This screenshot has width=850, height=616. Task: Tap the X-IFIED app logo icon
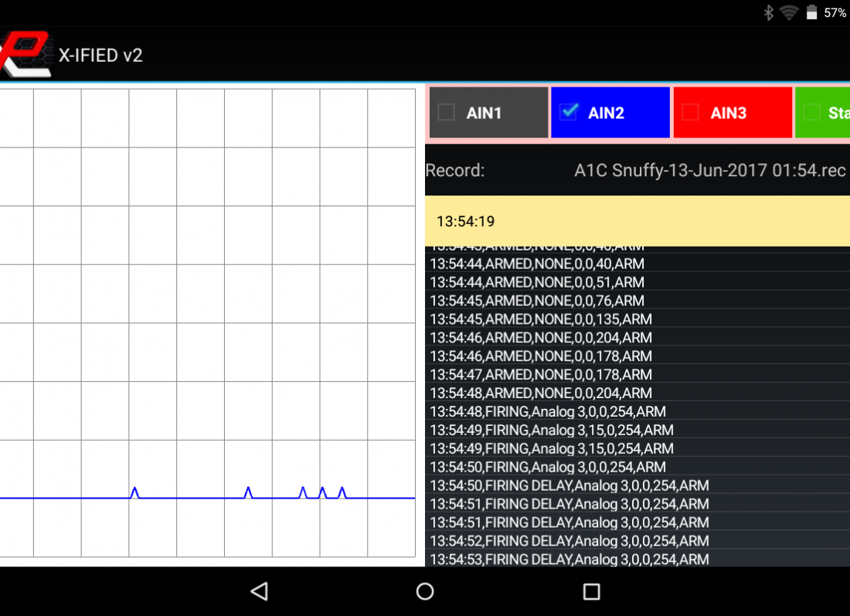25,55
